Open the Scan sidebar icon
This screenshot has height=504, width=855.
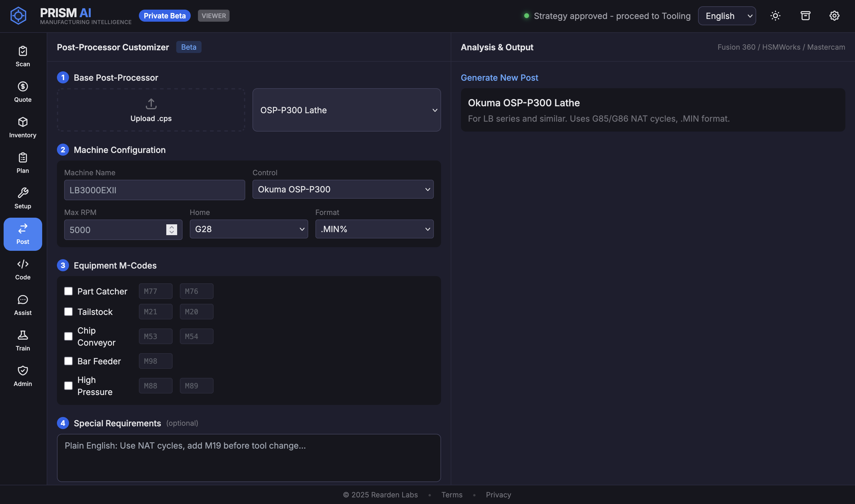pos(23,56)
